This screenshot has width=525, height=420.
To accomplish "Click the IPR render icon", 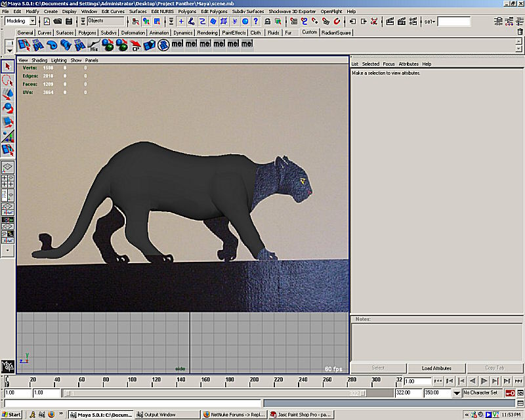I will tap(402, 22).
